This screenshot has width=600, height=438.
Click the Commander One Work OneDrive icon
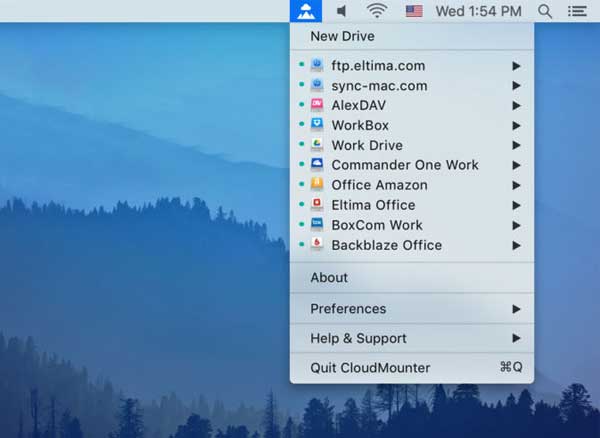(x=317, y=164)
